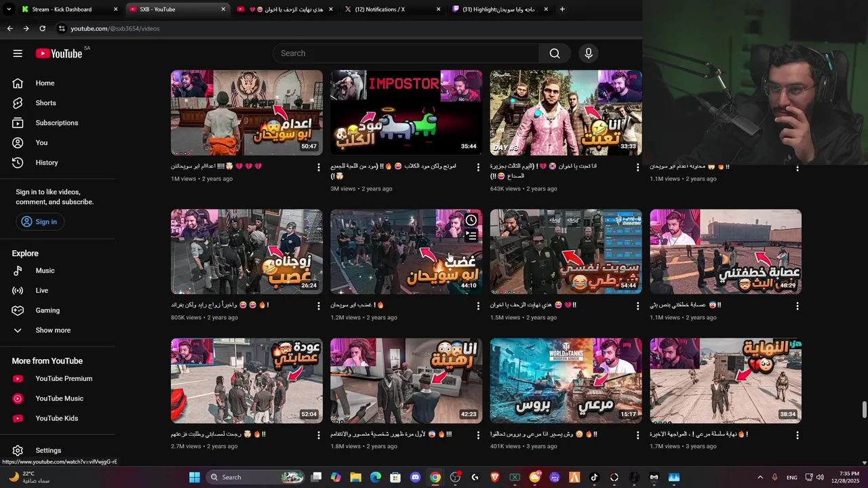Open Discord from the taskbar
Screen dimensions: 868x488
point(415,477)
